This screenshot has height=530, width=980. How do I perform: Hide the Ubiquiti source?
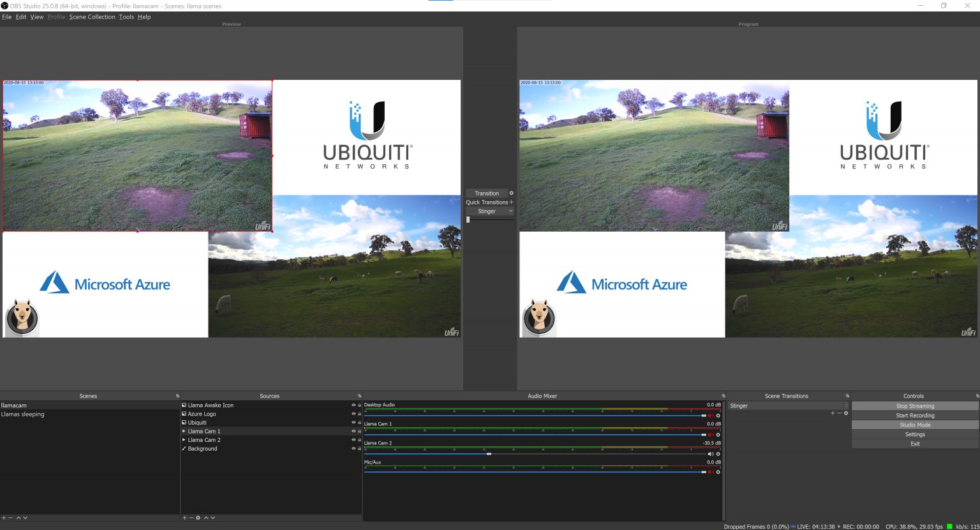[353, 422]
